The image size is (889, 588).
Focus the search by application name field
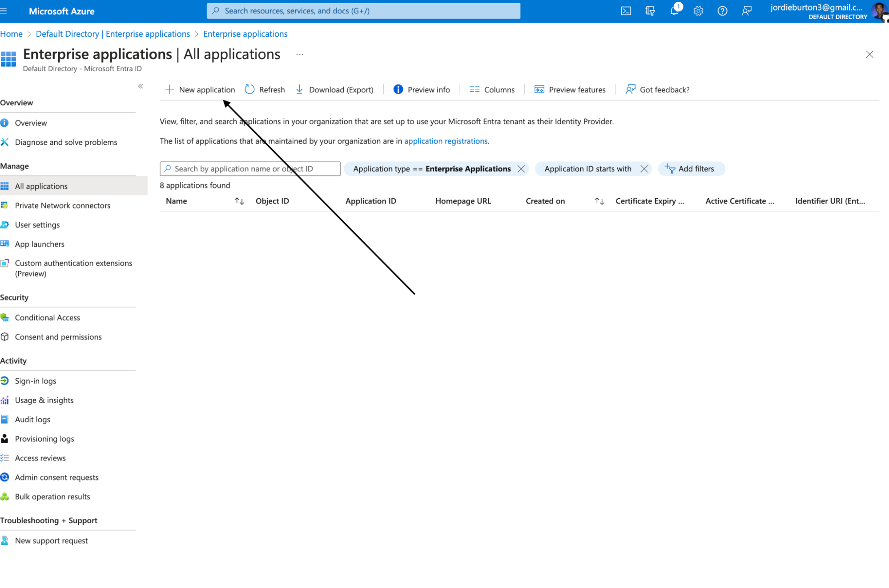pos(250,169)
